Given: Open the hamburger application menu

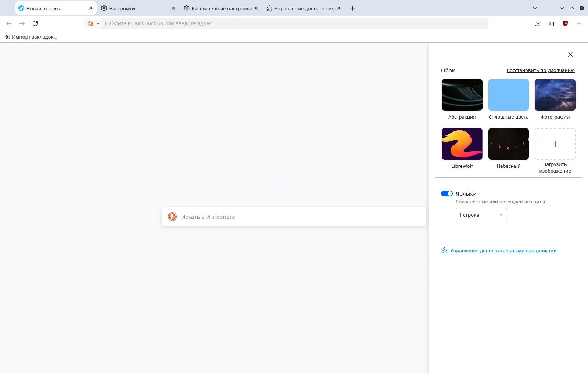Looking at the screenshot, I should (579, 23).
